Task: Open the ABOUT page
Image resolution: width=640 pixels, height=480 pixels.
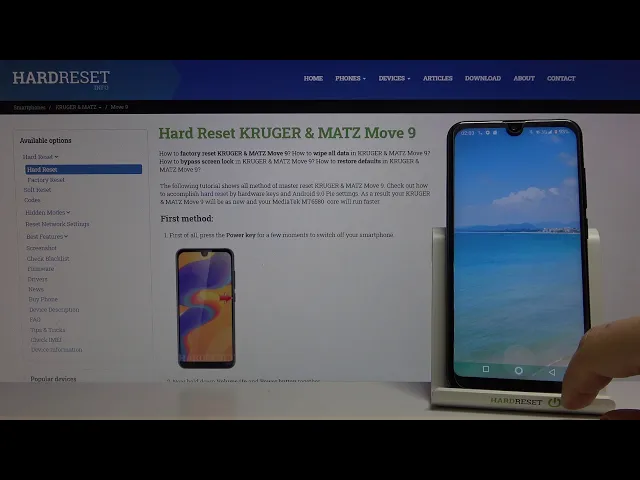Action: tap(524, 78)
